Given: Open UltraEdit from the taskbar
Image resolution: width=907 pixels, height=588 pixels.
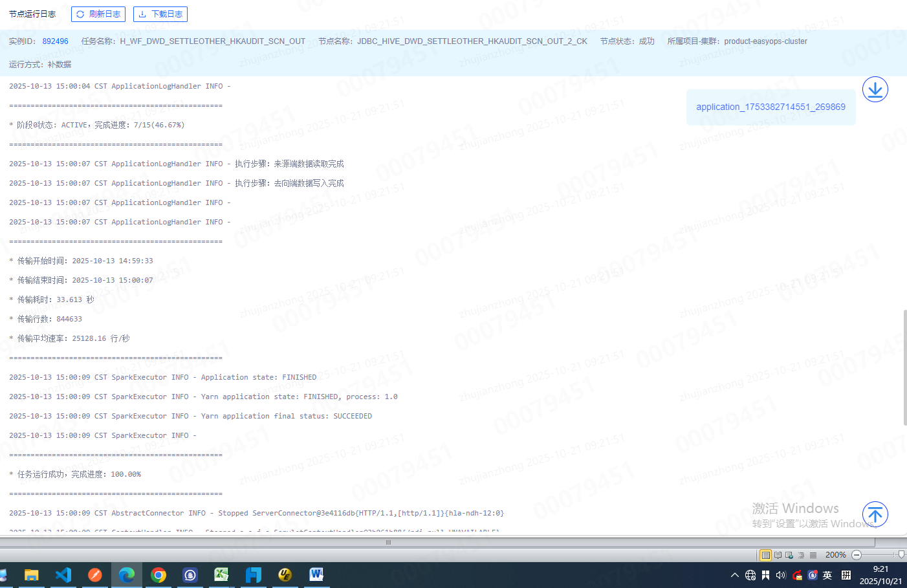Looking at the screenshot, I should pyautogui.click(x=285, y=574).
